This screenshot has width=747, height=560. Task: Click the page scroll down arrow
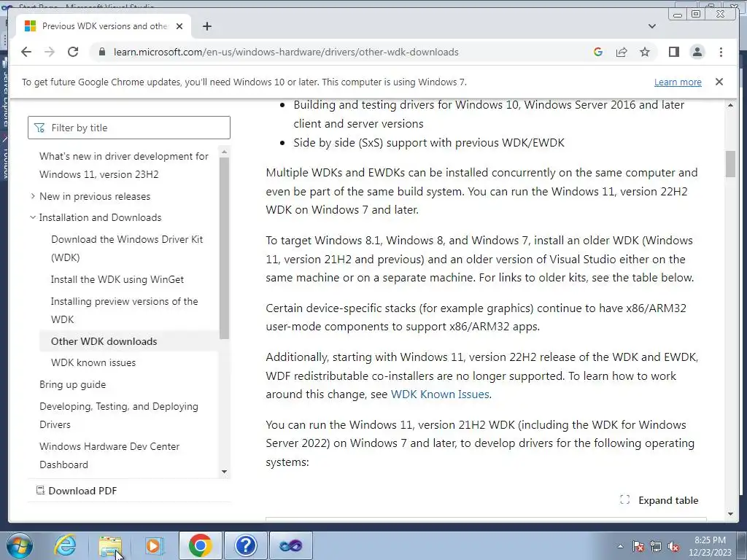coord(730,514)
